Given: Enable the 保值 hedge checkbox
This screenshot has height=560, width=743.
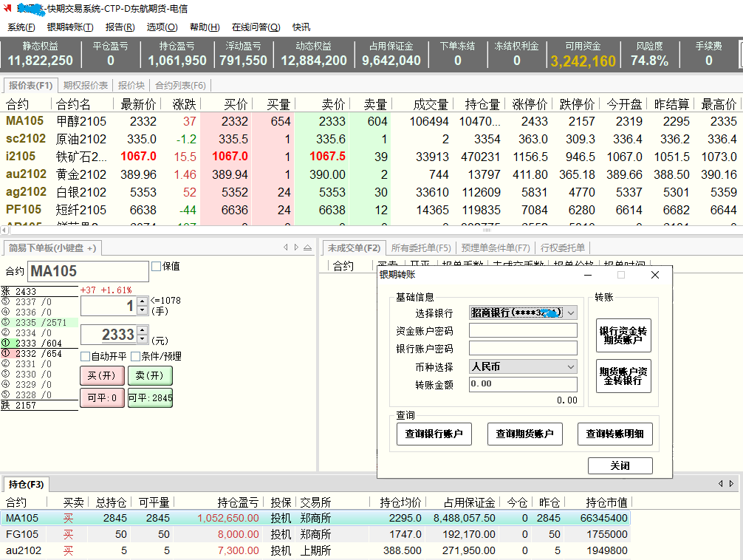Looking at the screenshot, I should (x=157, y=267).
